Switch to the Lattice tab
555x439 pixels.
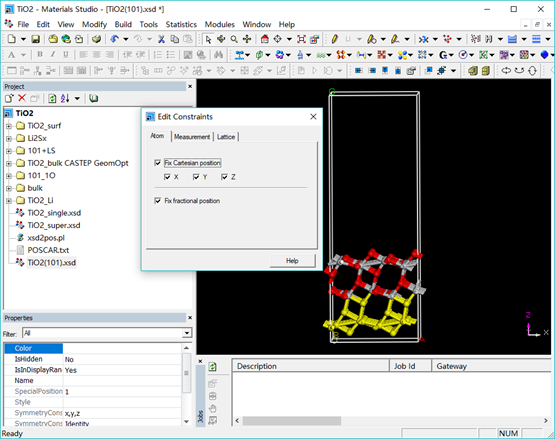(x=226, y=137)
